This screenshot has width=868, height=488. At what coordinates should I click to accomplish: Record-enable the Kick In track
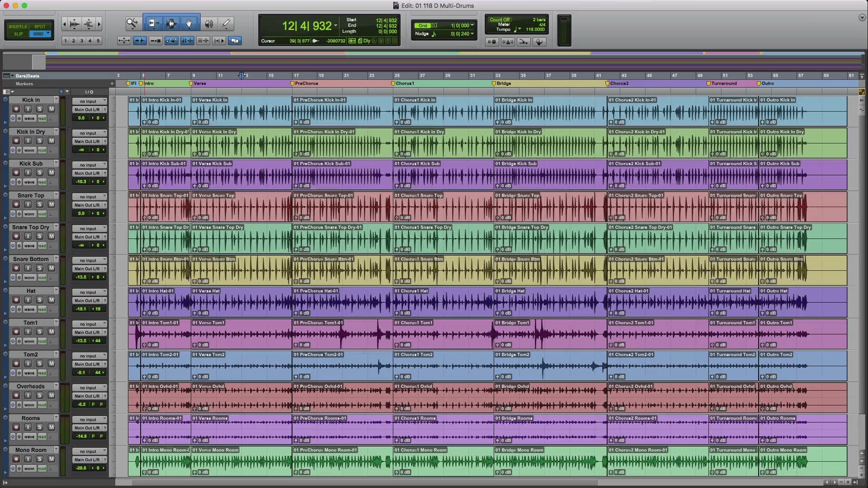[16, 109]
